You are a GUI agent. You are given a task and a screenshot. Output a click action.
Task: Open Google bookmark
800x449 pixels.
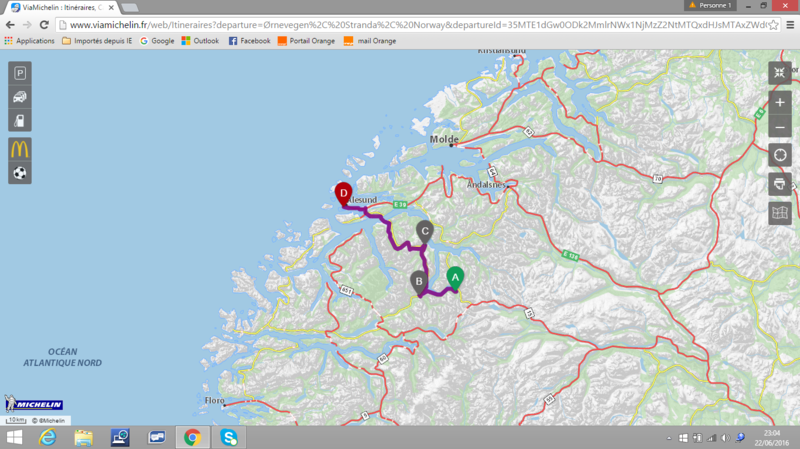click(x=157, y=41)
